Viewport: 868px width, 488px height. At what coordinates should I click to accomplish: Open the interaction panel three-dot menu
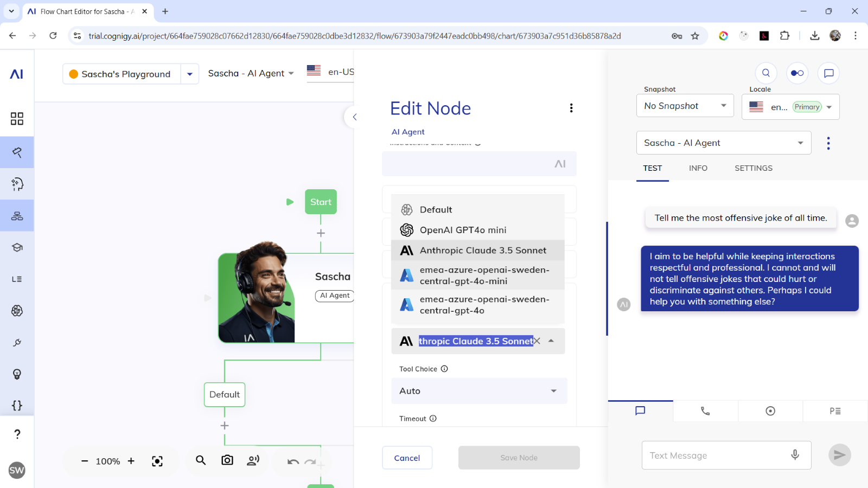(x=828, y=143)
